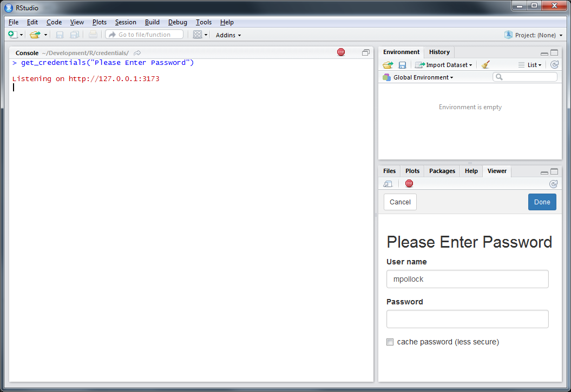
Task: Click the load workspace icon in Environment
Action: (388, 65)
